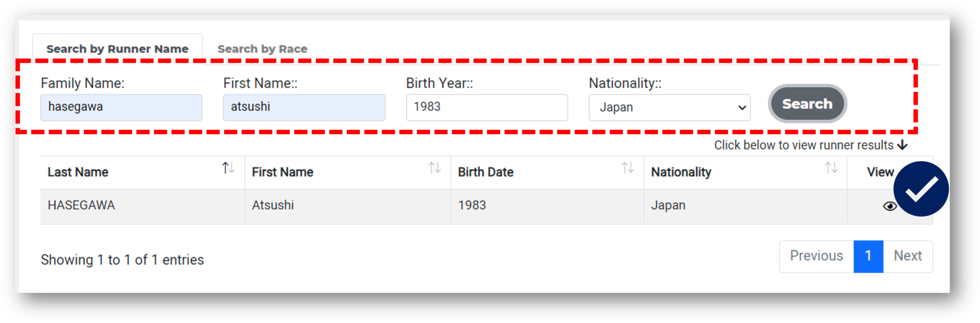Screen dimensions: 980x323
Task: Select page 1 in the pagination bar
Action: click(x=869, y=256)
